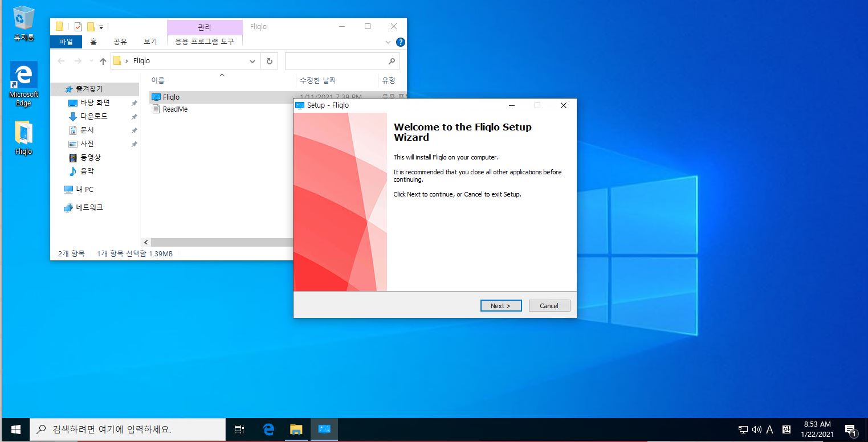Image resolution: width=868 pixels, height=442 pixels.
Task: Select the Fliqlo folder on desktop
Action: click(23, 138)
